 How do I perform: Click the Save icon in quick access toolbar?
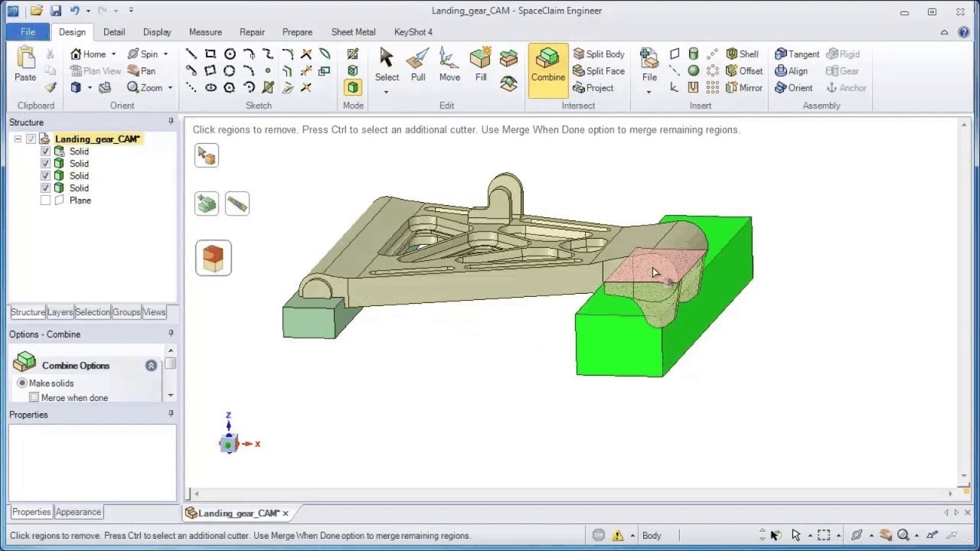tap(56, 11)
